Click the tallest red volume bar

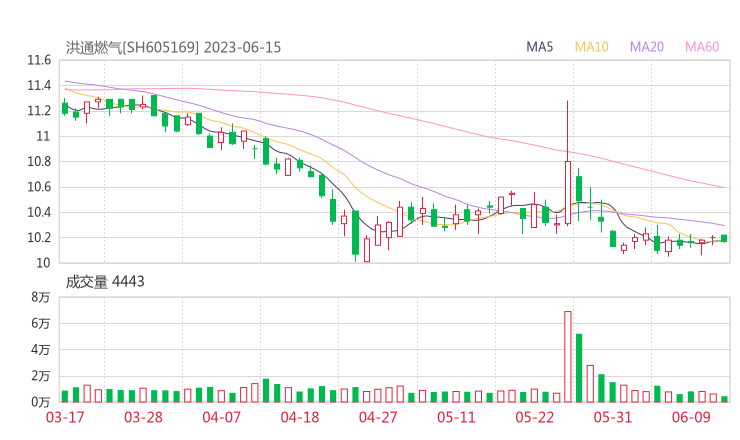point(568,356)
